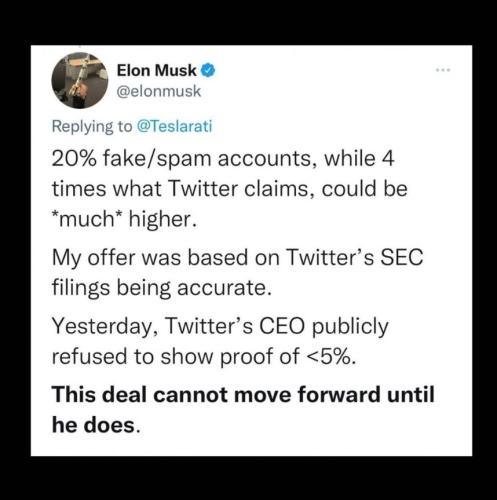Viewport: 497px width, 500px height.
Task: Click the line "refused to show proof of"
Action: click(176, 356)
